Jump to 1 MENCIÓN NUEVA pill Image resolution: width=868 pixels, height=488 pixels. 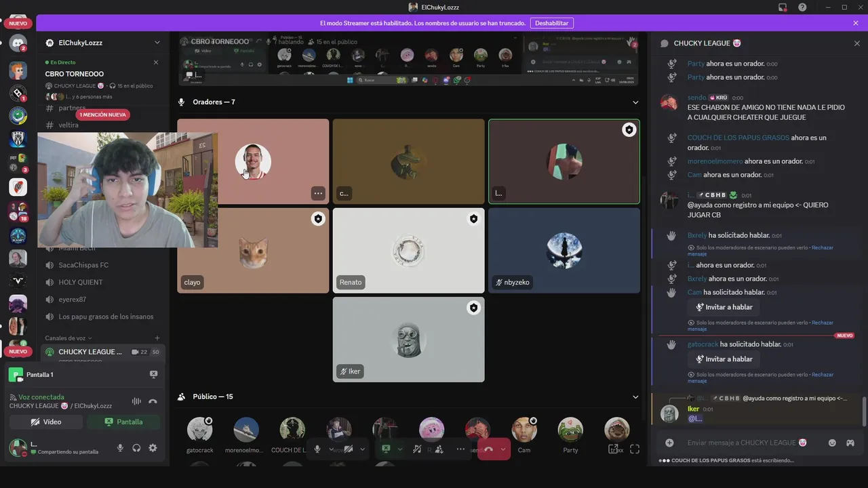coord(102,115)
